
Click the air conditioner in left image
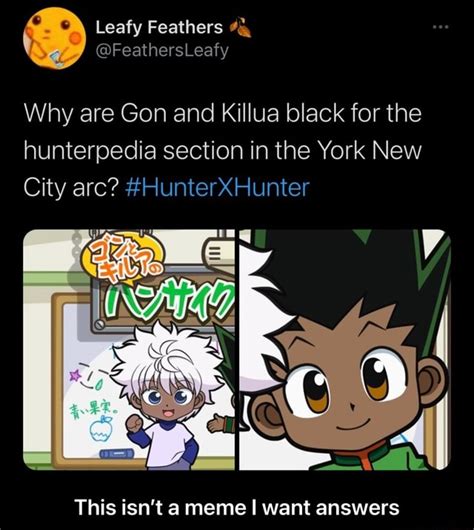(x=219, y=250)
